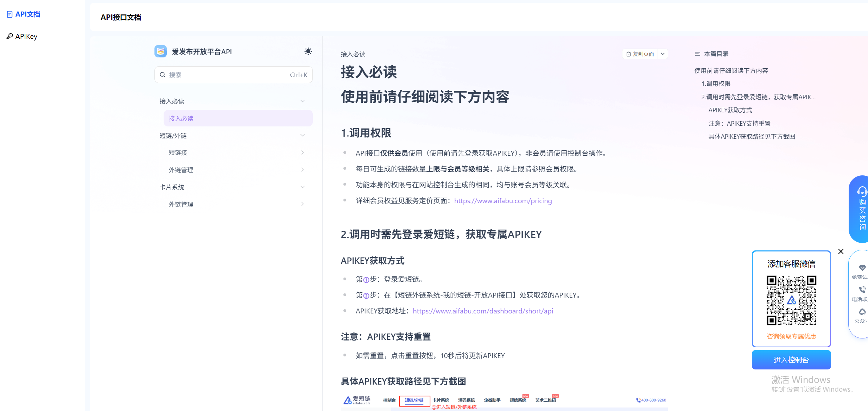Open the aifabu.com/pricing link
This screenshot has width=868, height=411.
pyautogui.click(x=503, y=201)
